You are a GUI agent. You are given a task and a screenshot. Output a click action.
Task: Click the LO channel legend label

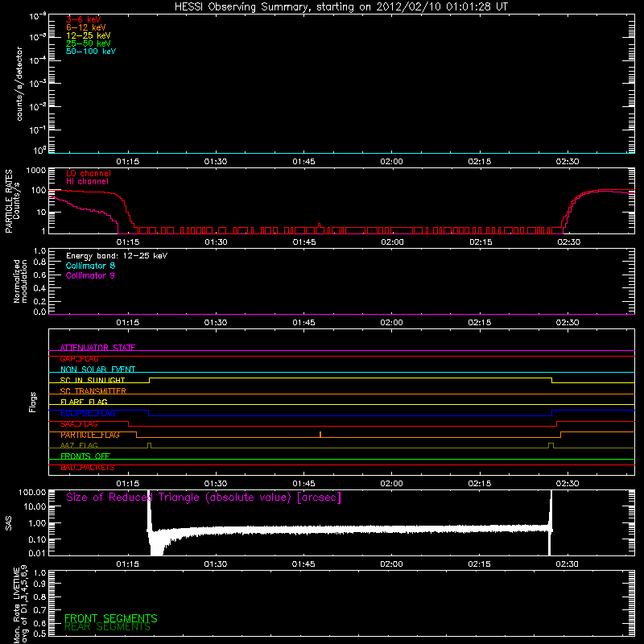point(89,173)
